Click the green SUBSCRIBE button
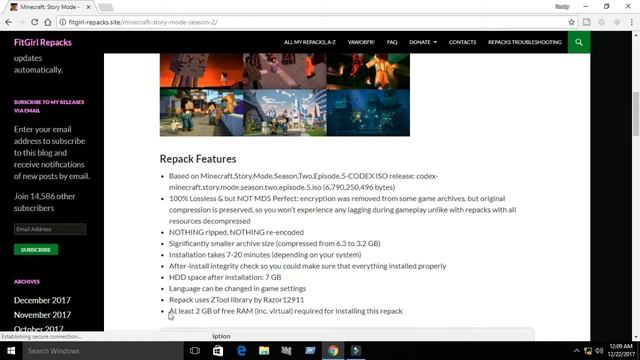This screenshot has width=640, height=360. click(x=36, y=249)
